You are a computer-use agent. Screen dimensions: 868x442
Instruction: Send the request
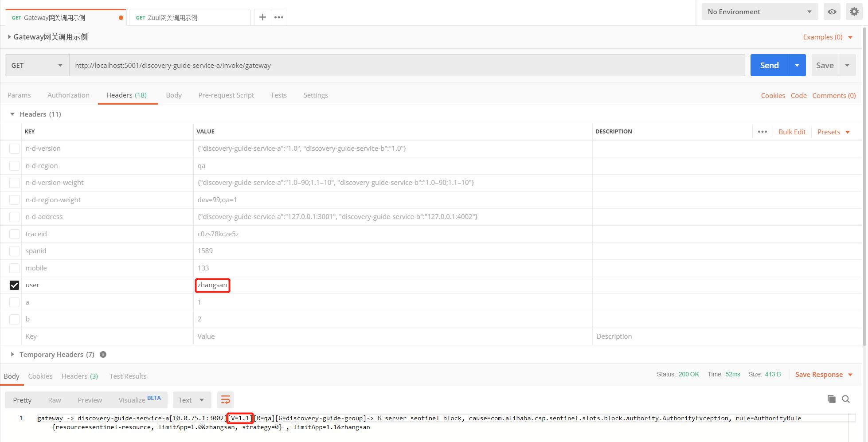coord(769,65)
